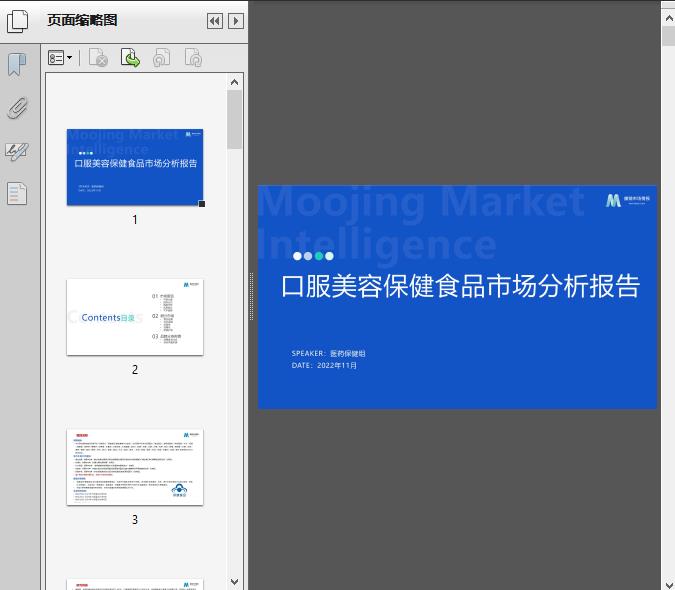This screenshot has width=675, height=590.
Task: Click the pane splitter handle between panels
Action: (251, 297)
